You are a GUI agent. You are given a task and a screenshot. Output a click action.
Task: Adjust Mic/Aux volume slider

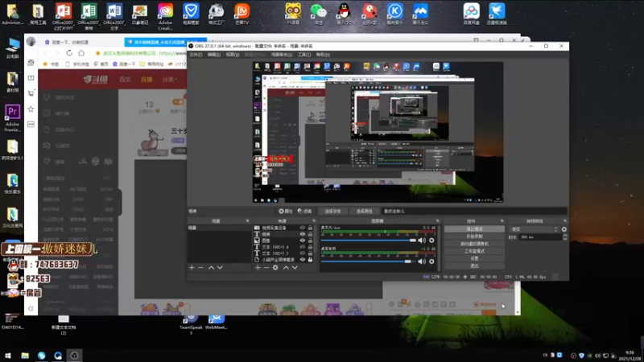pyautogui.click(x=369, y=241)
